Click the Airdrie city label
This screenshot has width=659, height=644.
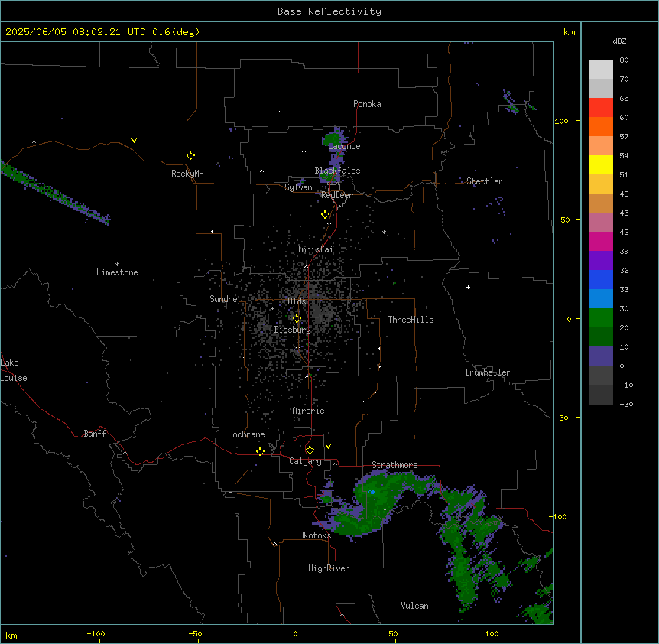pyautogui.click(x=309, y=411)
